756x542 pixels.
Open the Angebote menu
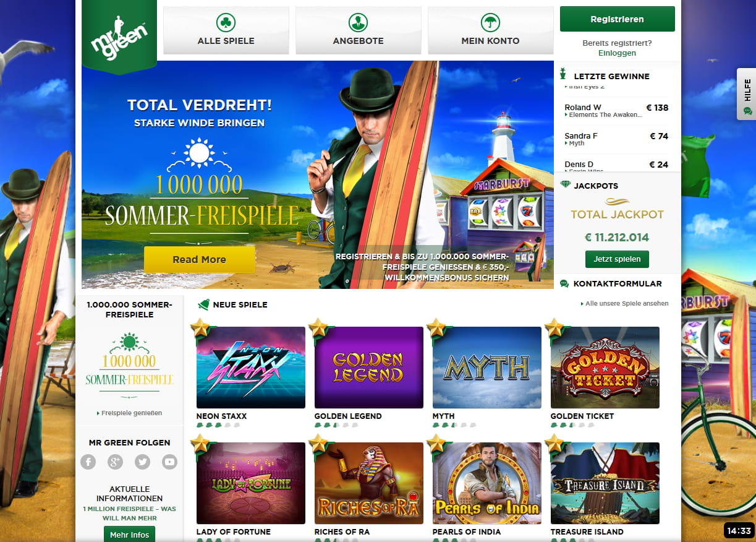359,30
